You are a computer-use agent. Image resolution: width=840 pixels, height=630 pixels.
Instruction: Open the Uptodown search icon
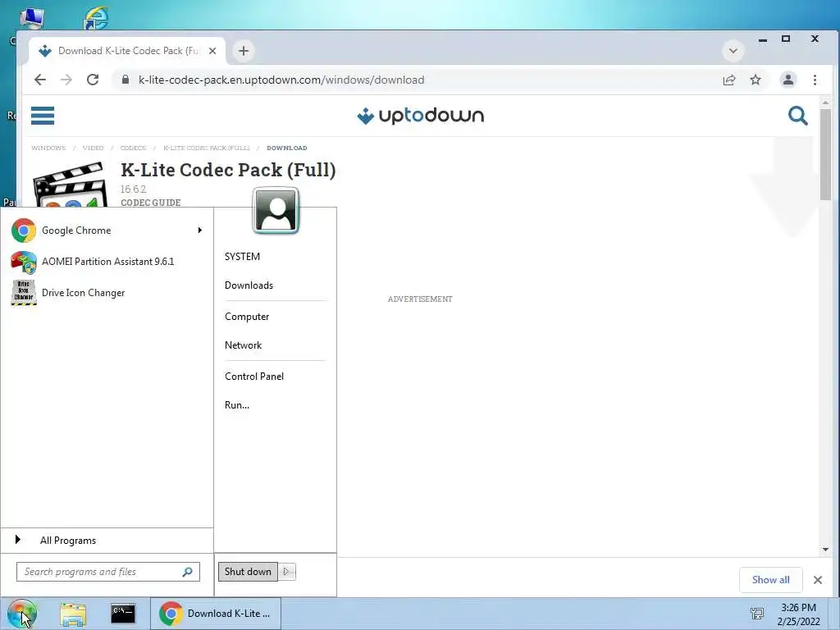(x=797, y=116)
